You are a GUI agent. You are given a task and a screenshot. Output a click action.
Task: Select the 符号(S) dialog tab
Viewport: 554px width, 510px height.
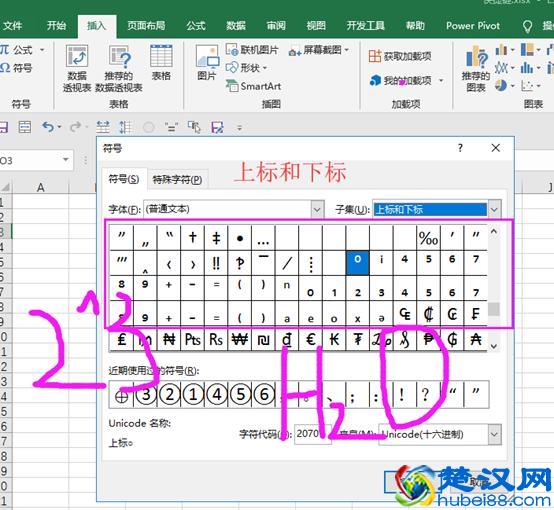[x=124, y=179]
